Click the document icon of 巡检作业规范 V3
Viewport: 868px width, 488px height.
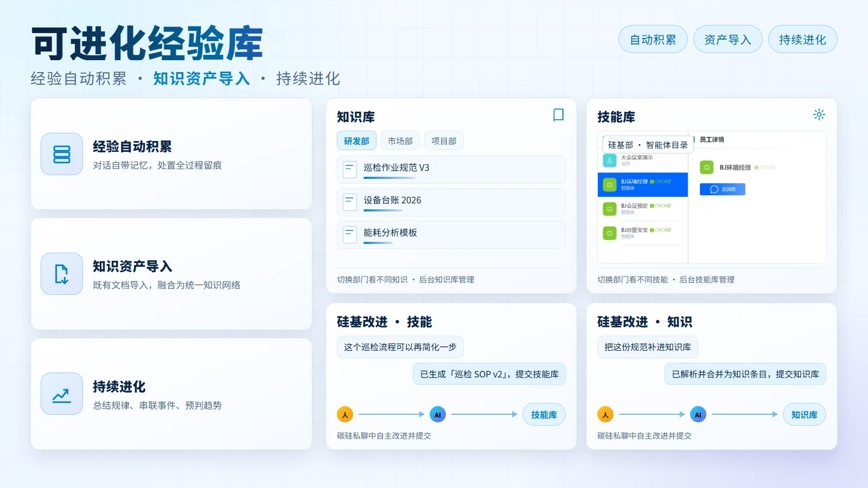(x=350, y=170)
